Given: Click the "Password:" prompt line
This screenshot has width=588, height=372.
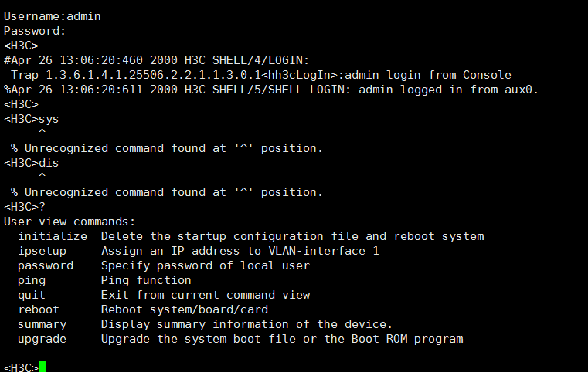Looking at the screenshot, I should (x=35, y=31).
